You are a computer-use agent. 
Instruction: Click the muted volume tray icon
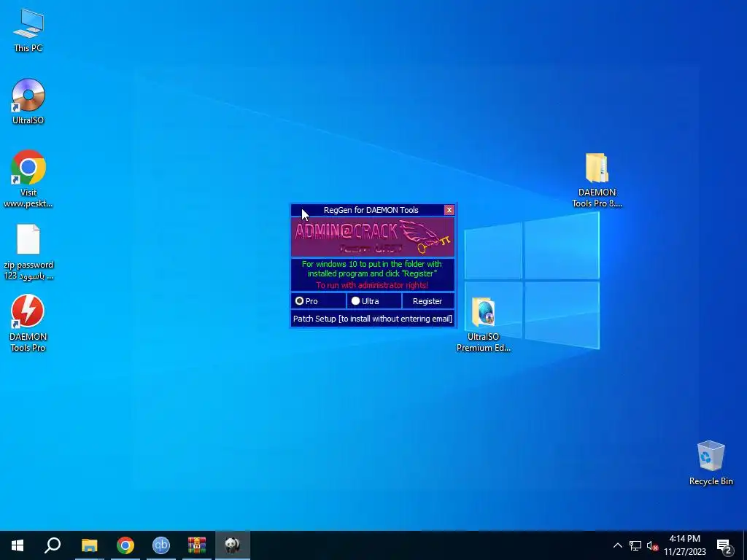[652, 545]
